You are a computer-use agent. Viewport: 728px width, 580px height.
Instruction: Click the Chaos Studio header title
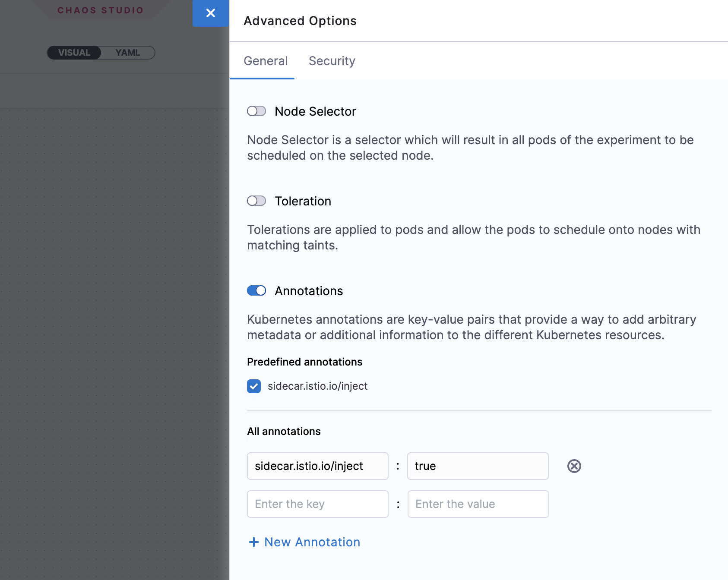[x=100, y=10]
